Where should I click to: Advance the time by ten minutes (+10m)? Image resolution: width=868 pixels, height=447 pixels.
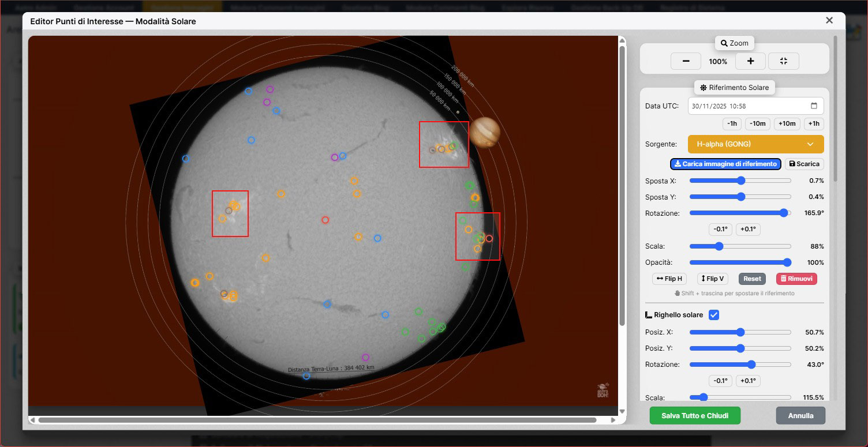coord(787,123)
